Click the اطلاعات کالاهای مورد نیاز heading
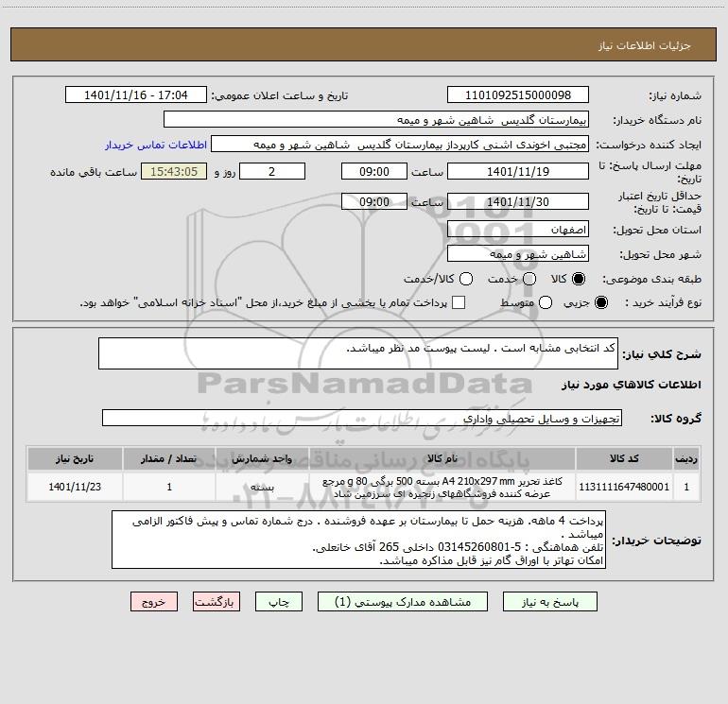Screen dimensions: 728x704 tap(632, 385)
